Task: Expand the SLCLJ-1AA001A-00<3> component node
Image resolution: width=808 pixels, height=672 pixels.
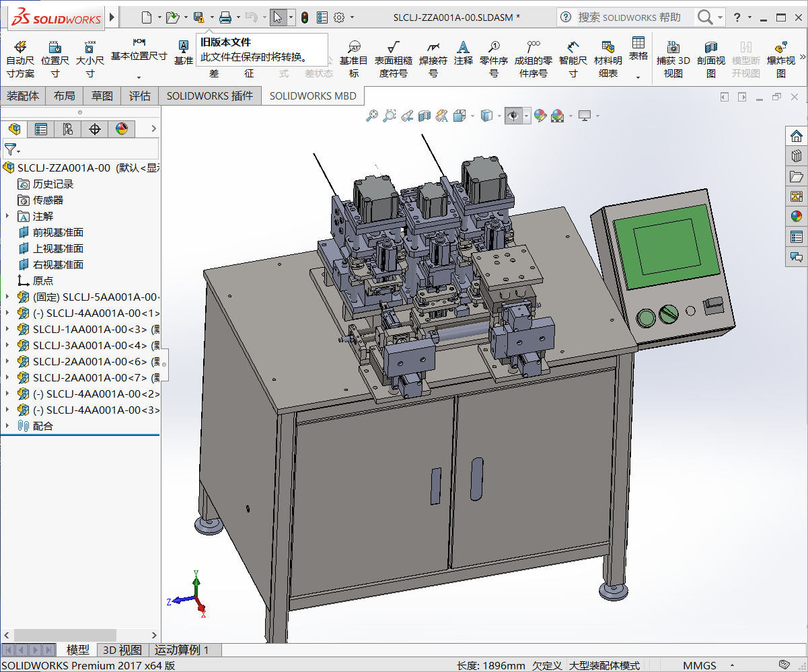Action: 7,329
